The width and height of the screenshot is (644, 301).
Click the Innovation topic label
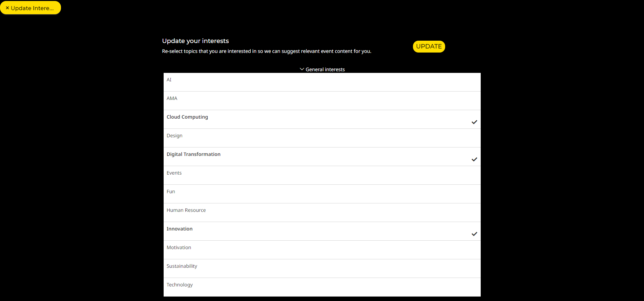click(180, 229)
